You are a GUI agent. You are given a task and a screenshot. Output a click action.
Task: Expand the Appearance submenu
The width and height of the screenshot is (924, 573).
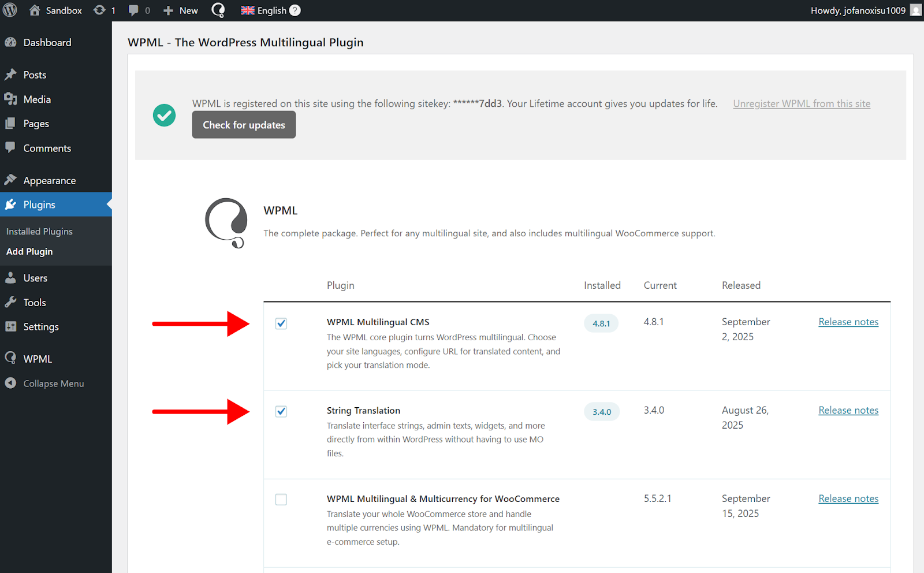pos(49,180)
